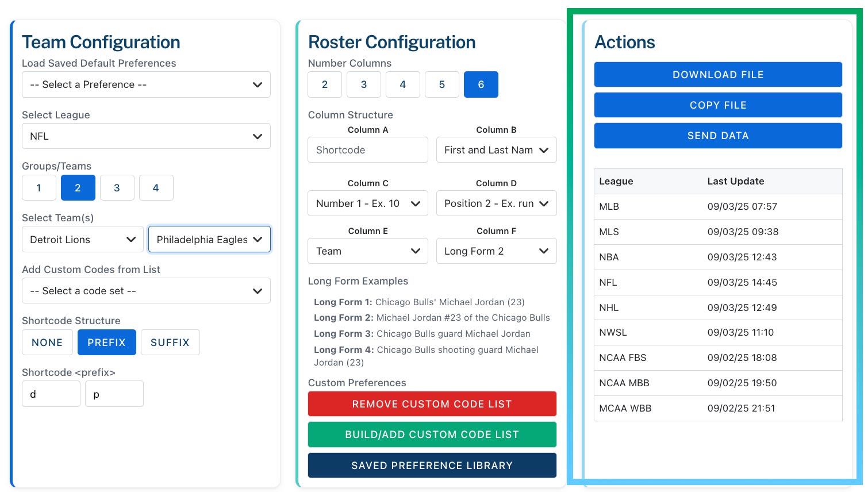Set Shortcode Structure to NONE
This screenshot has width=868, height=492.
[47, 342]
